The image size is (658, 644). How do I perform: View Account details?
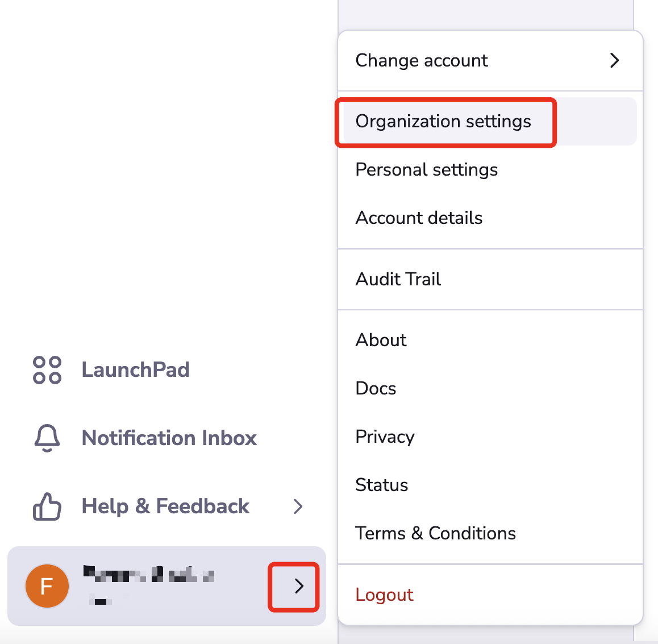pos(419,218)
